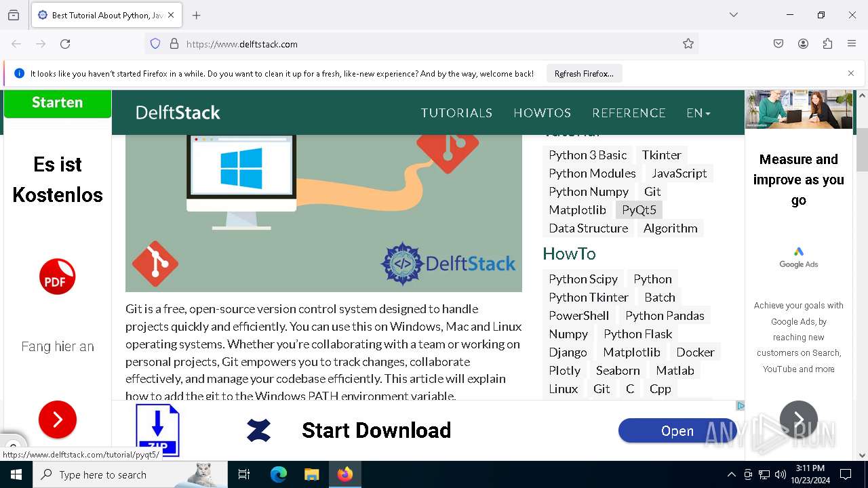
Task: Click the red PDF icon in left ad
Action: [57, 277]
